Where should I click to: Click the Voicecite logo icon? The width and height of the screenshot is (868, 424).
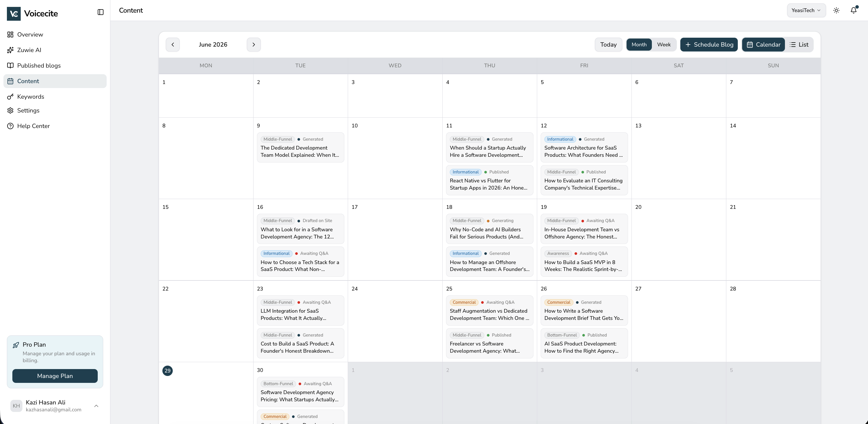coord(14,14)
